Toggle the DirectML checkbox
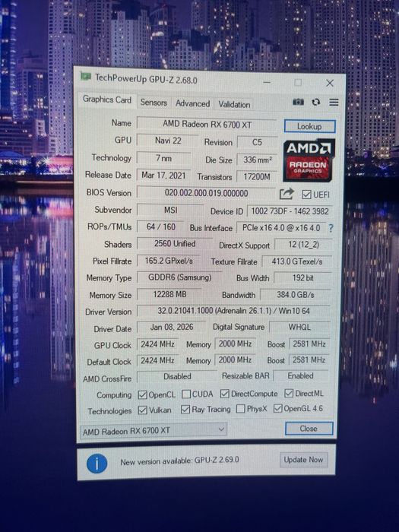 (x=289, y=393)
